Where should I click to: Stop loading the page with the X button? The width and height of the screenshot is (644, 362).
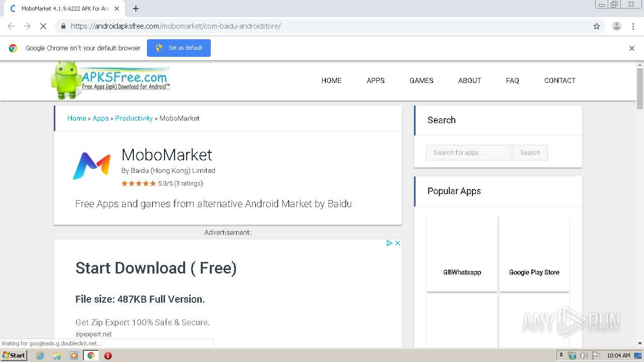click(x=43, y=26)
